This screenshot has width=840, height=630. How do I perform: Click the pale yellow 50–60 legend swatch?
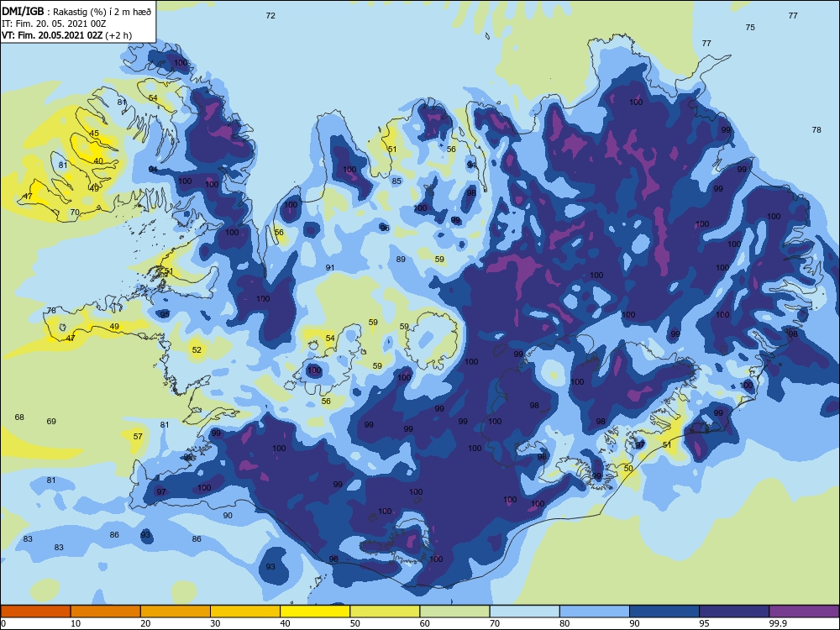pos(386,612)
